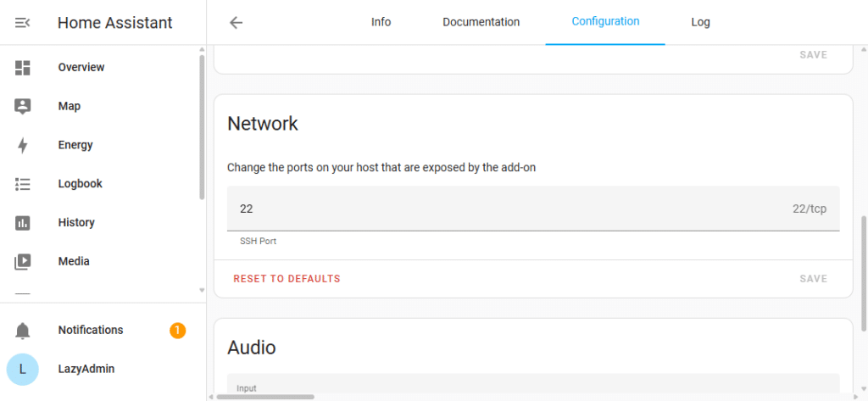The width and height of the screenshot is (868, 401).
Task: Click the Media play icon
Action: pyautogui.click(x=23, y=262)
